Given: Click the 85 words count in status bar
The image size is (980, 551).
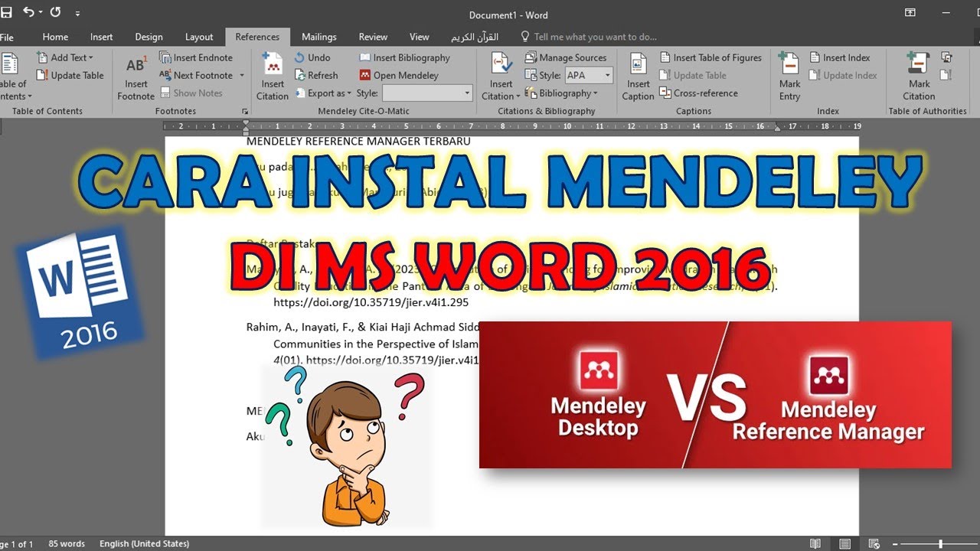Looking at the screenshot, I should click(67, 544).
